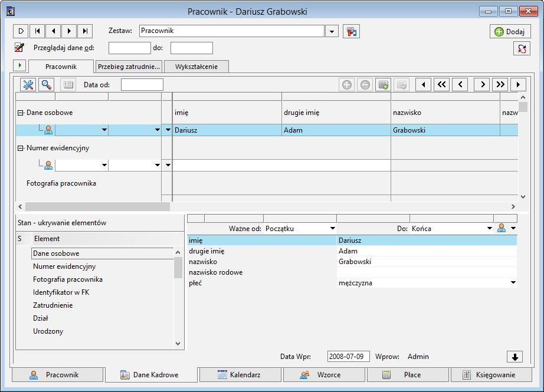Switch to the Wykształcenie tab
544x392 pixels.
coord(196,67)
